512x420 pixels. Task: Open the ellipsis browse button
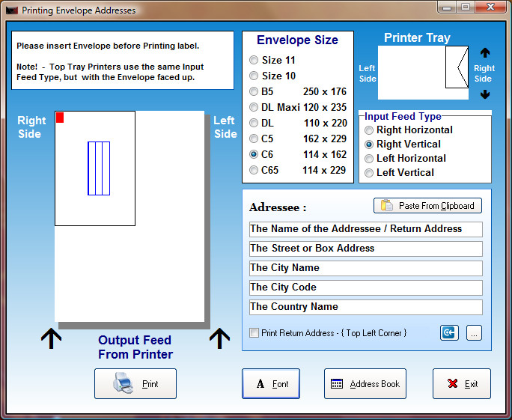point(474,333)
